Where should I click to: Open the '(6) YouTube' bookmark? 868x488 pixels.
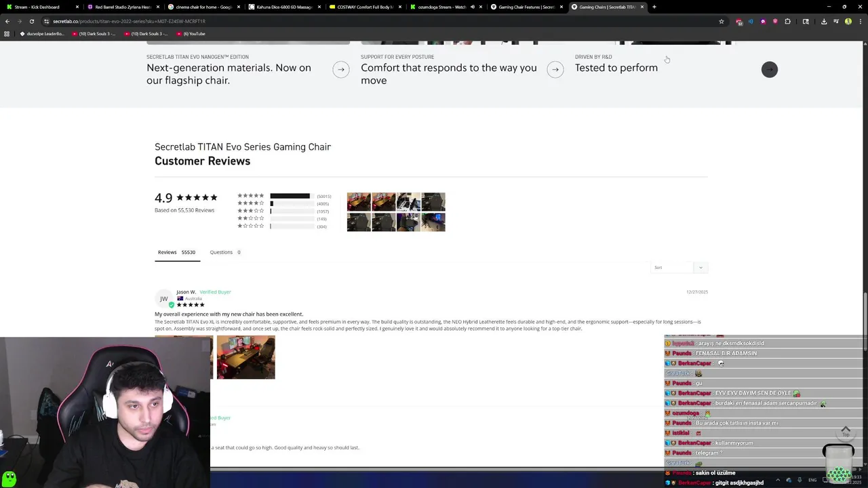coord(191,33)
